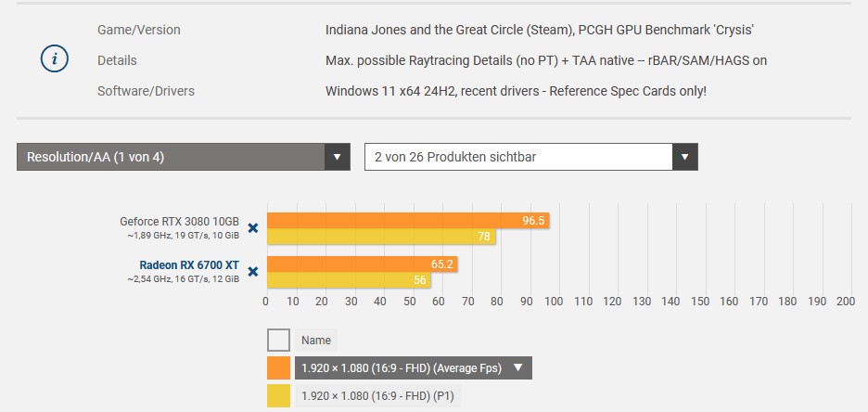Click the Game/Version label
This screenshot has height=412, width=868.
pyautogui.click(x=139, y=30)
